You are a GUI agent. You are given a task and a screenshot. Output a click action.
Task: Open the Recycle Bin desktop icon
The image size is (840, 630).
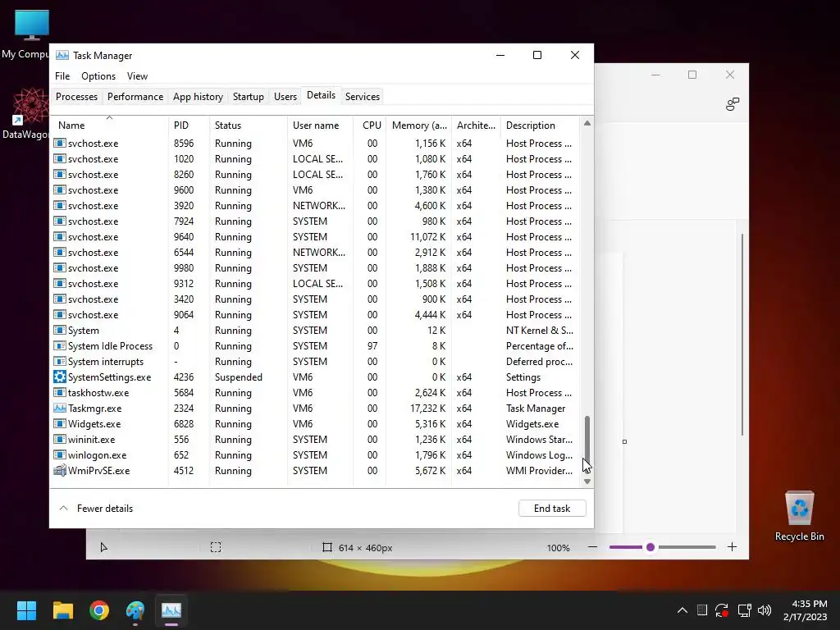[x=799, y=515]
